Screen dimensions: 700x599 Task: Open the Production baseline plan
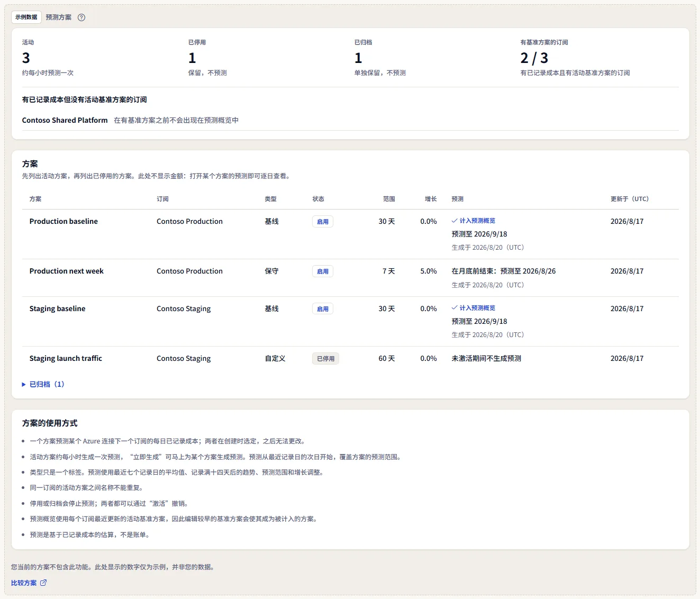click(63, 221)
